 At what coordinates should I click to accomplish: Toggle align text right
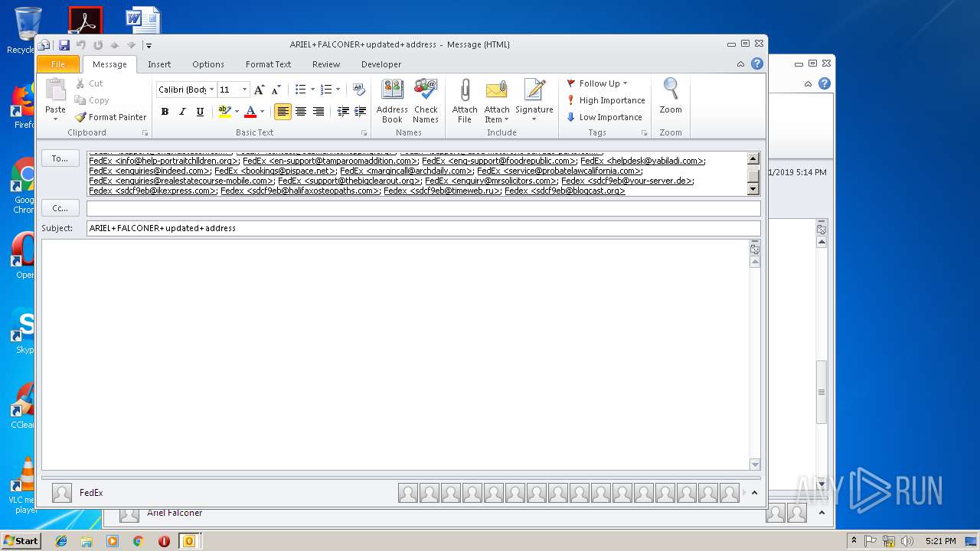coord(318,112)
